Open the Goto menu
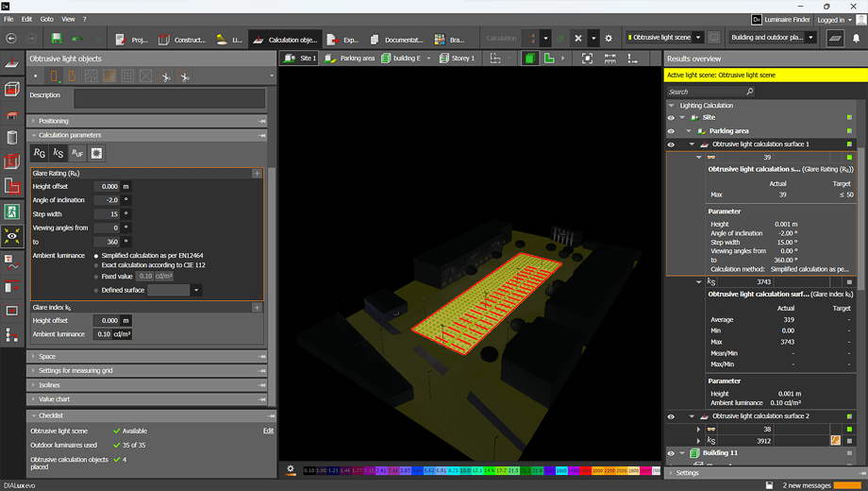Screen dimensions: 868x491 point(46,19)
